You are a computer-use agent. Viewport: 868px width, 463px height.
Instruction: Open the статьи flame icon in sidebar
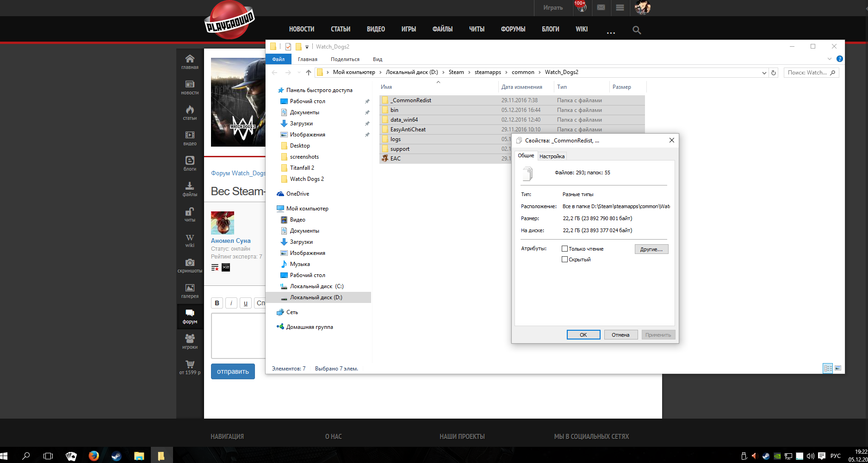pyautogui.click(x=190, y=113)
